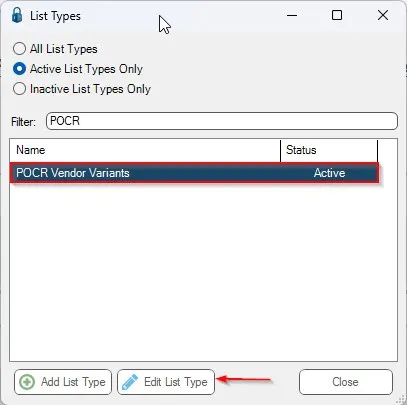The image size is (407, 405).
Task: Click the divider between Name and Status columns
Action: [281, 150]
